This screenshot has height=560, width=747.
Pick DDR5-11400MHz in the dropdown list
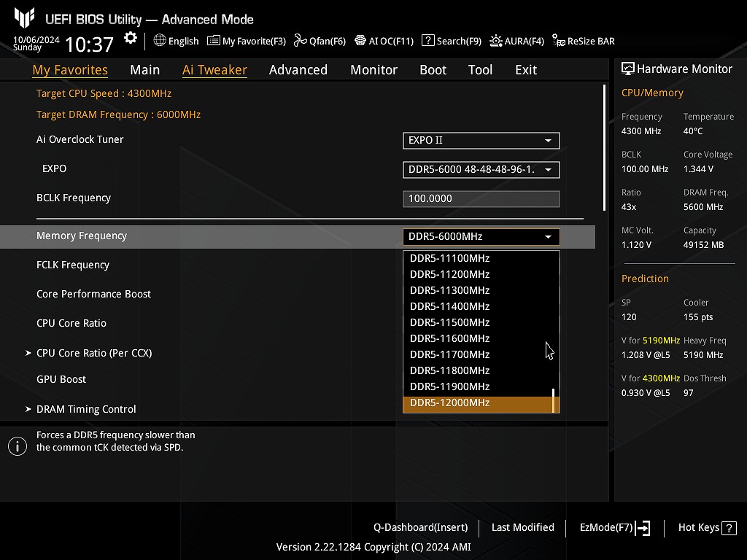click(x=477, y=306)
